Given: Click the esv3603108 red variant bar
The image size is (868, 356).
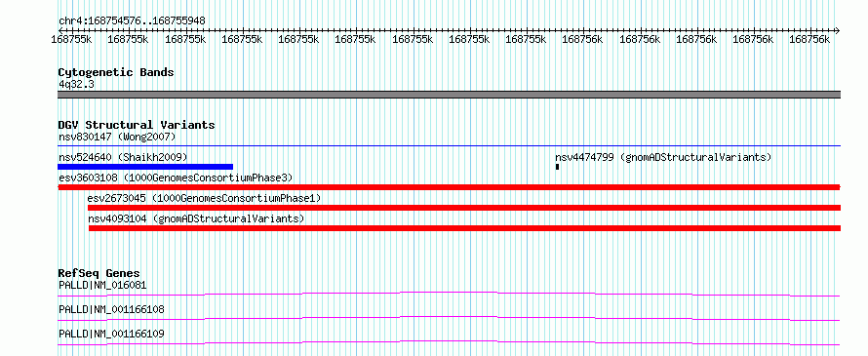Looking at the screenshot, I should 449,187.
